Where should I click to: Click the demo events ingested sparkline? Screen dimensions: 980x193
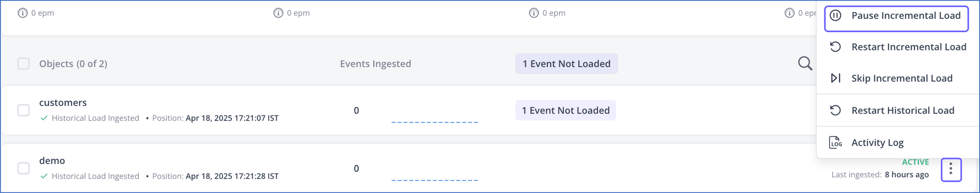pos(434,179)
